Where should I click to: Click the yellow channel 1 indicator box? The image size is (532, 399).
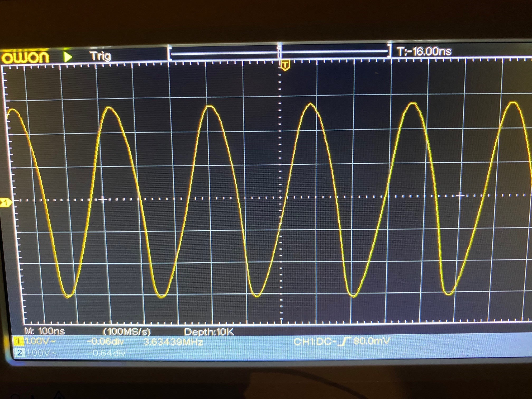pyautogui.click(x=18, y=341)
